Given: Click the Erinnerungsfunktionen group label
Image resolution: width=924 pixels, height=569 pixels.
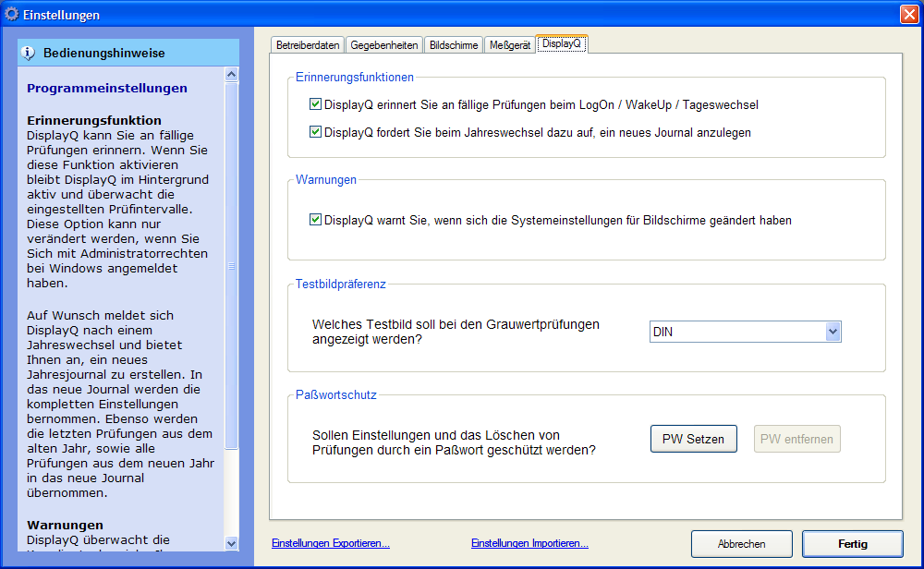Looking at the screenshot, I should coord(355,78).
